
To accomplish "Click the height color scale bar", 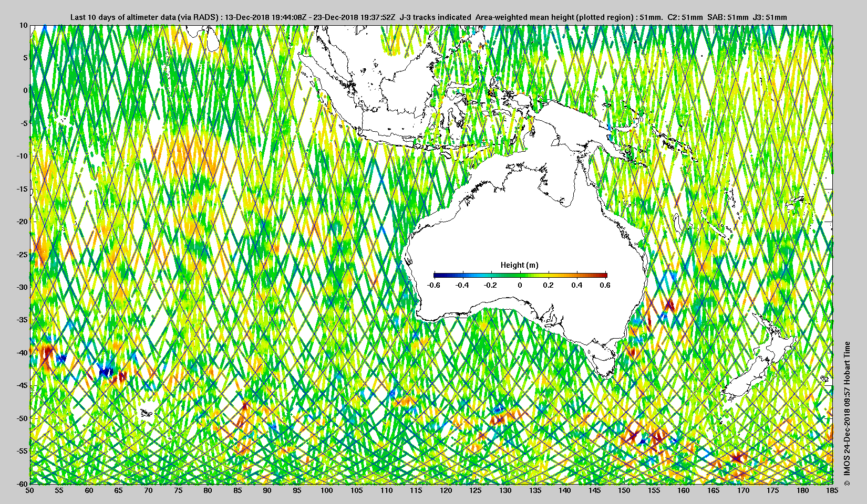I will coord(520,275).
